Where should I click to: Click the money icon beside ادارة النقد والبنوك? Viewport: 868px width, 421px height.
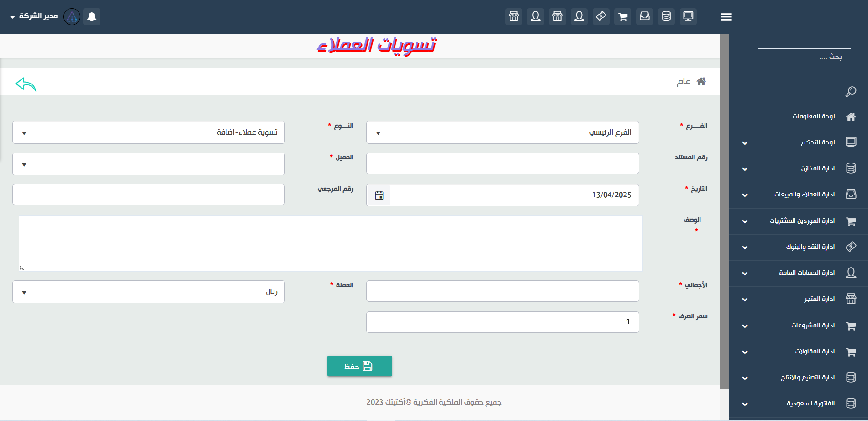[x=851, y=247]
